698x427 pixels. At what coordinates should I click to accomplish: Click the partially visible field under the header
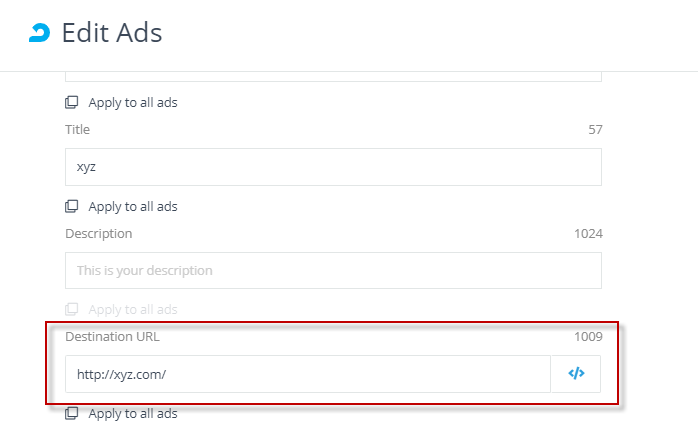point(333,77)
